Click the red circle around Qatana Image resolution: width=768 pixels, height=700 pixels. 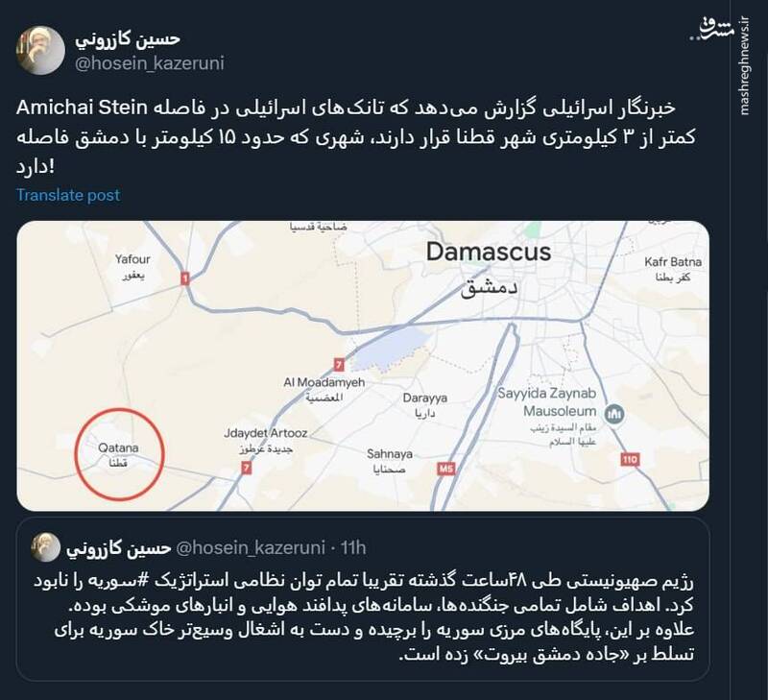[119, 454]
